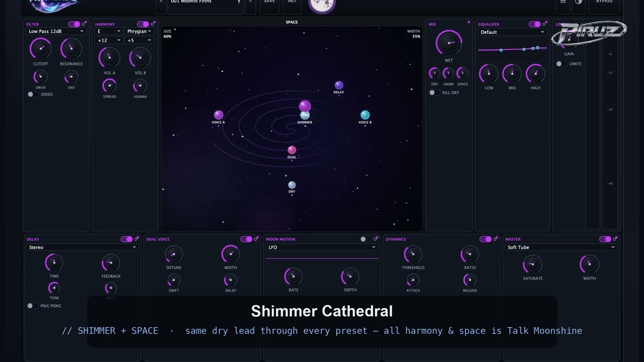The image size is (644, 362).
Task: Click the Moon Motion Rate knob
Action: (x=293, y=277)
